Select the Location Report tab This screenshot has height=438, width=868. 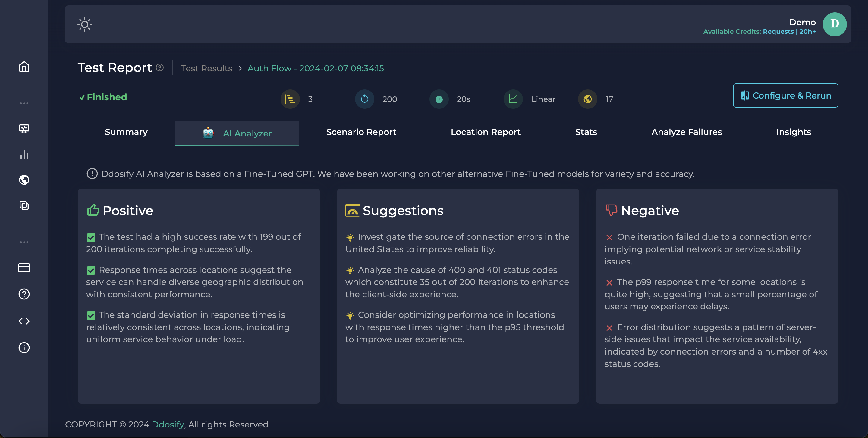click(x=486, y=132)
